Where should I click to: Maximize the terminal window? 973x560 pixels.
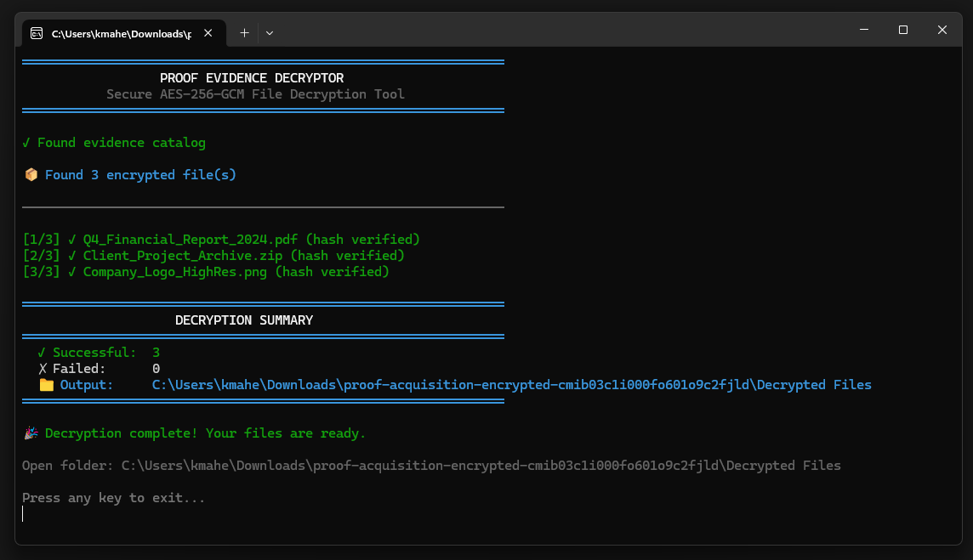click(x=903, y=30)
